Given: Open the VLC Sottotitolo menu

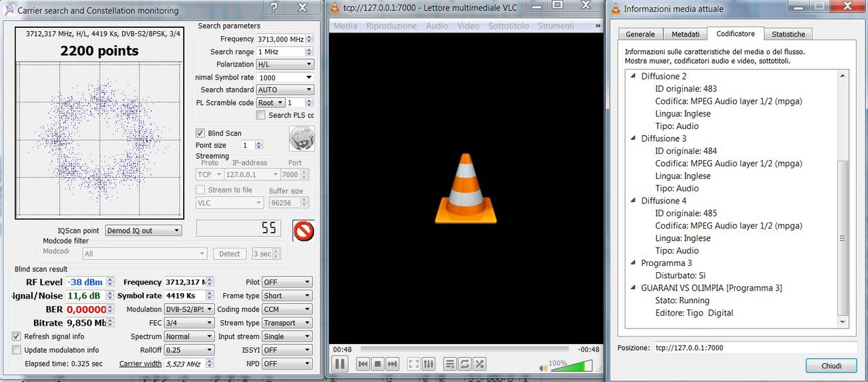Looking at the screenshot, I should tap(509, 26).
